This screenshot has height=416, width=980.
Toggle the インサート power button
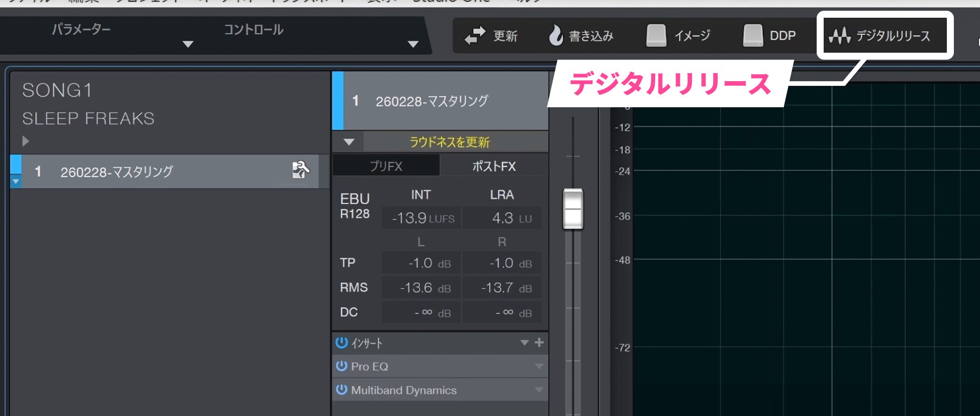342,343
